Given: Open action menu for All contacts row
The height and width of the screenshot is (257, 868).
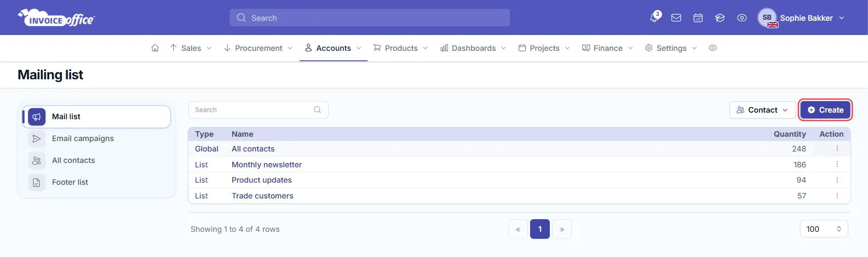Looking at the screenshot, I should coord(837,149).
